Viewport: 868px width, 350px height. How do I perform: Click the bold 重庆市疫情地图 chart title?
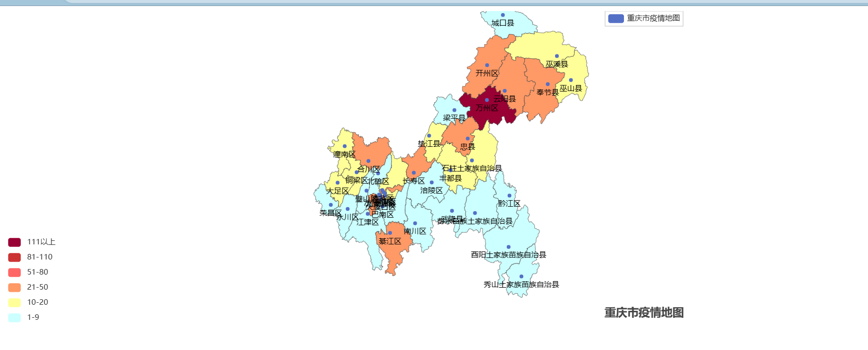[x=644, y=313]
